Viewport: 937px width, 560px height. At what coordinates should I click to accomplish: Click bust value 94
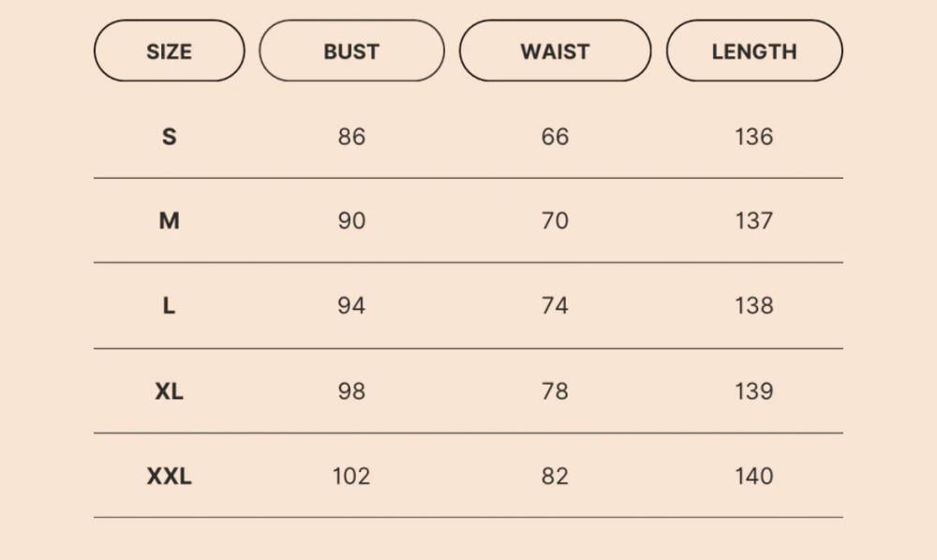tap(351, 305)
